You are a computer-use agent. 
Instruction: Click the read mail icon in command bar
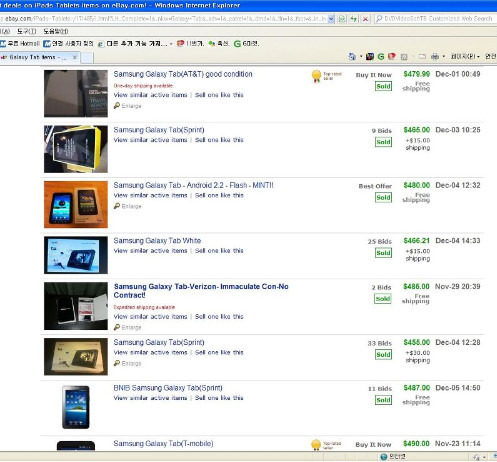pyautogui.click(x=422, y=57)
